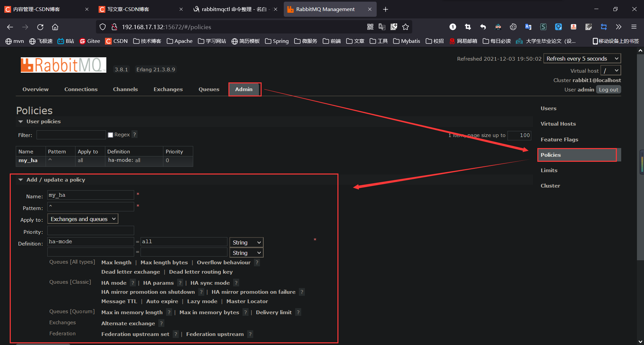Open the Virtual host dropdown

(610, 70)
